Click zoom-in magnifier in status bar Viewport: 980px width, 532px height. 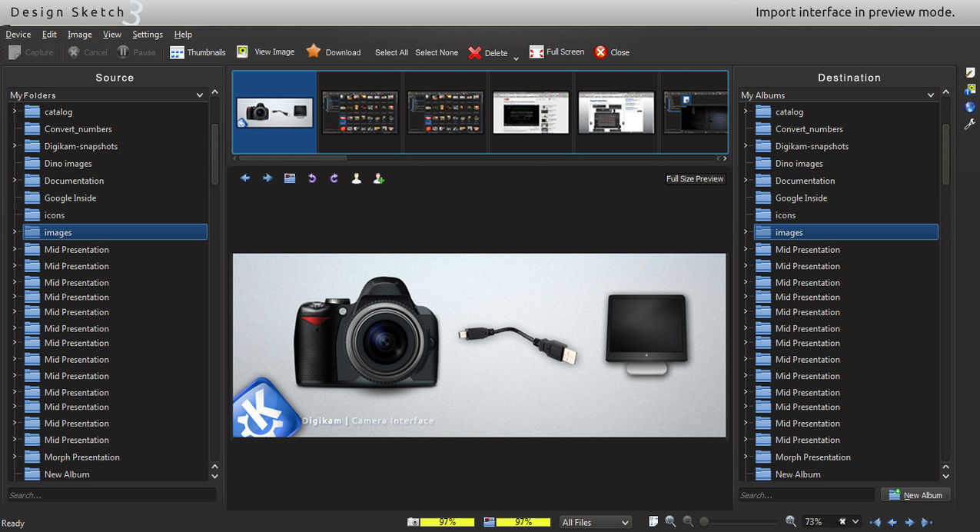click(791, 521)
